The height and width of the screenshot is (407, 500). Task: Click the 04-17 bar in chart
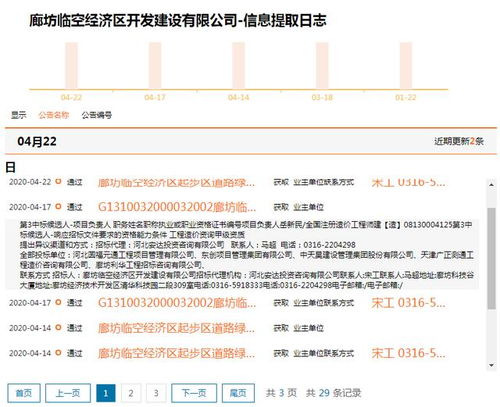155,66
